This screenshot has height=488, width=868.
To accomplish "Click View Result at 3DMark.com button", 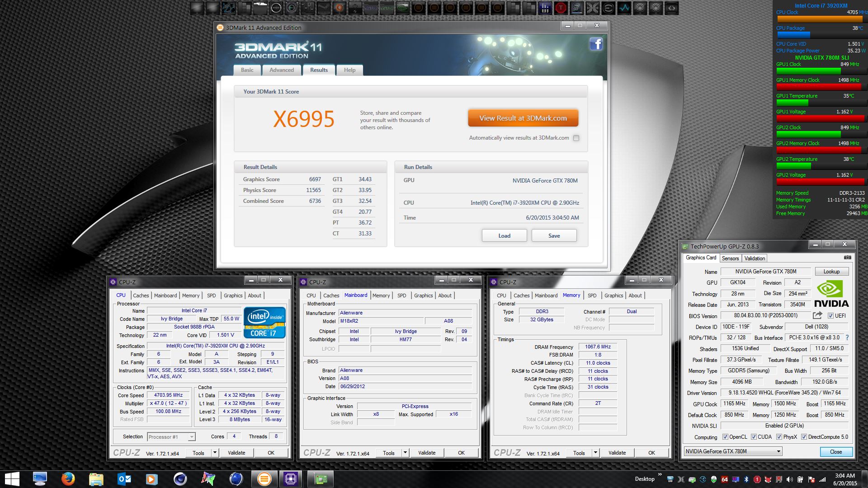I will click(x=523, y=118).
